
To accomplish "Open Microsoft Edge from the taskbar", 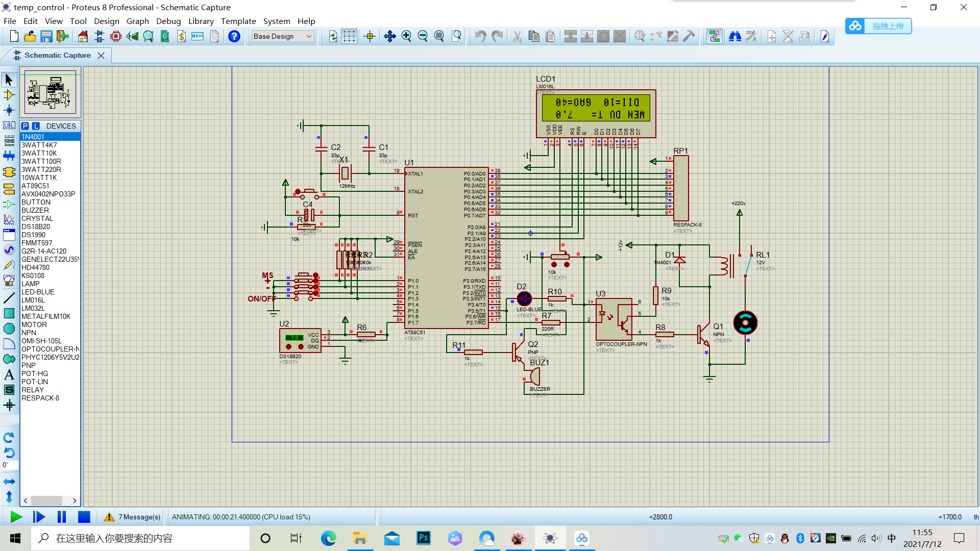I will coord(328,538).
